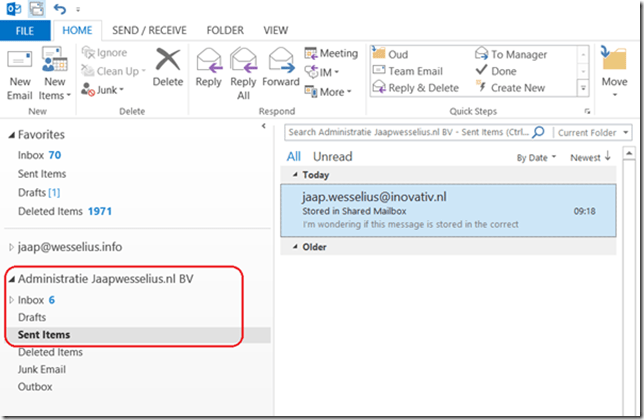The width and height of the screenshot is (644, 420).
Task: Click the Undo arrow in title bar
Action: (59, 9)
